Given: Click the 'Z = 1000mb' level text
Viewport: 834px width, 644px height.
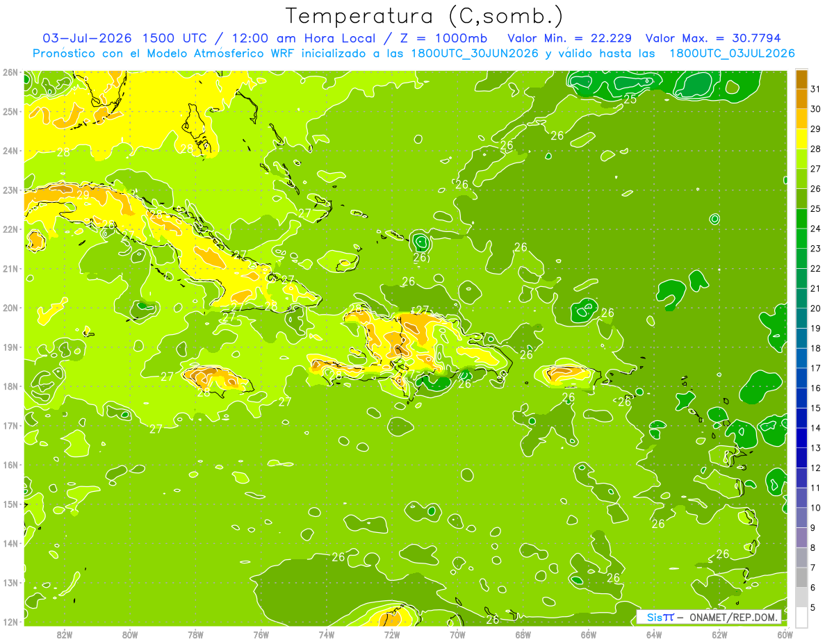Looking at the screenshot, I should click(442, 38).
